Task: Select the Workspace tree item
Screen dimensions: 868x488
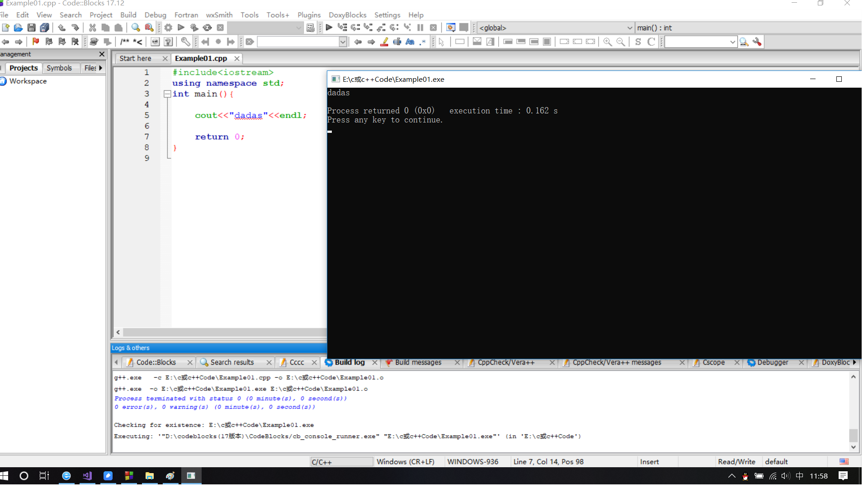Action: [x=28, y=81]
